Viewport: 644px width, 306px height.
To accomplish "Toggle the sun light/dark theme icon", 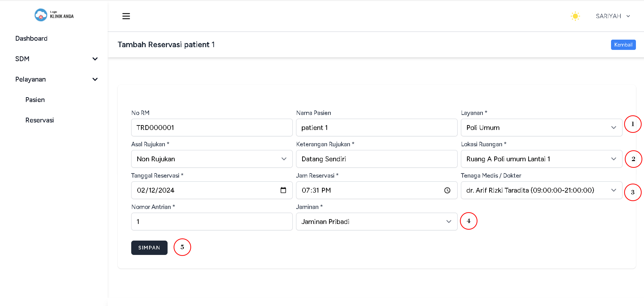I will coord(575,16).
